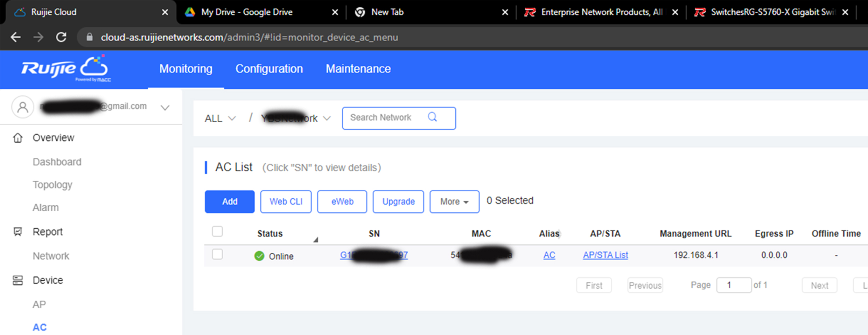This screenshot has height=335, width=868.
Task: Select Device in sidebar
Action: click(48, 280)
